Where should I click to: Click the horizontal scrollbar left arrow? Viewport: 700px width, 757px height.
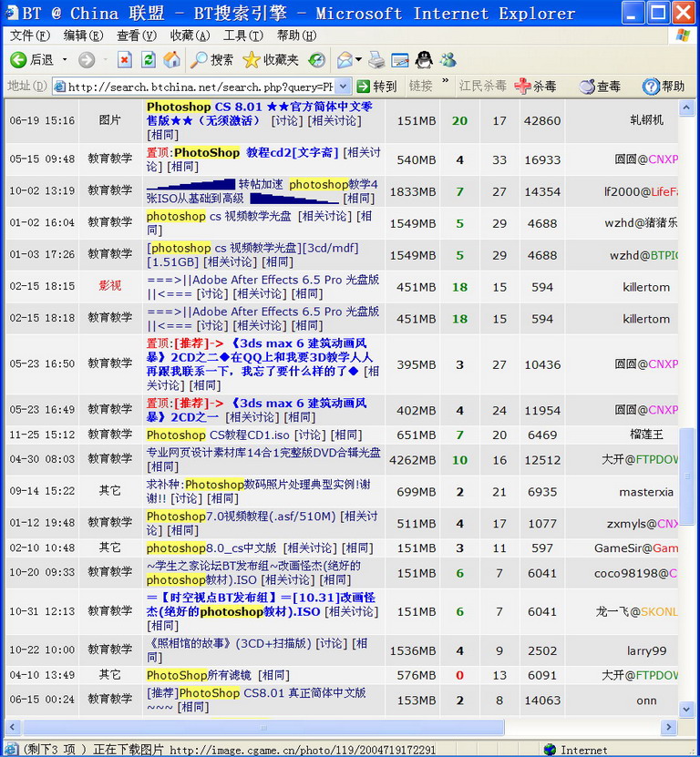pyautogui.click(x=12, y=727)
